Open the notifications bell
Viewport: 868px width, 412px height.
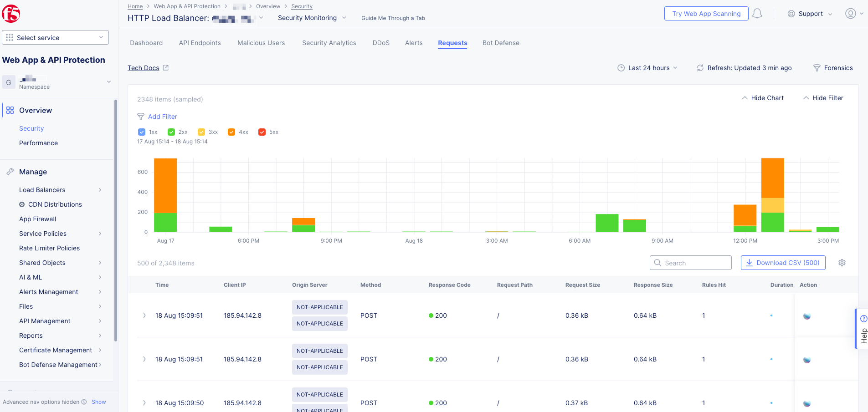tap(757, 13)
